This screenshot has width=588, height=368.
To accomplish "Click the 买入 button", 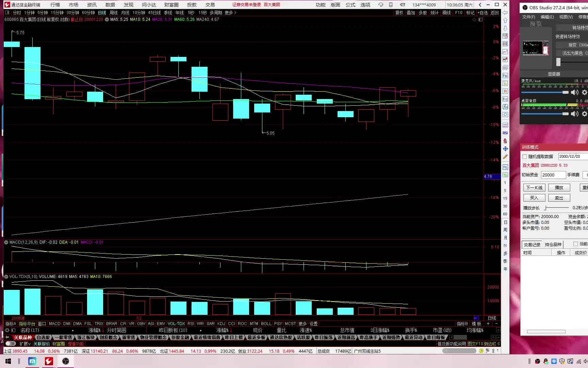I will (x=534, y=198).
